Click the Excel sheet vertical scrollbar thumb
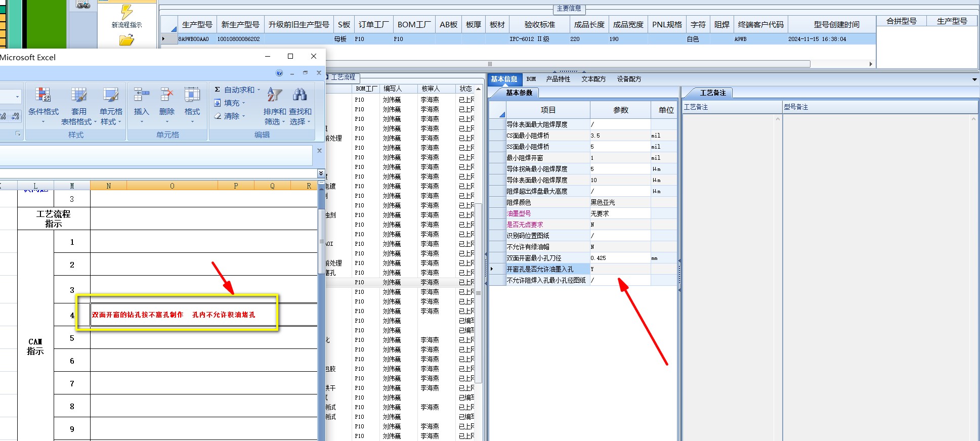980x441 pixels. click(321, 242)
